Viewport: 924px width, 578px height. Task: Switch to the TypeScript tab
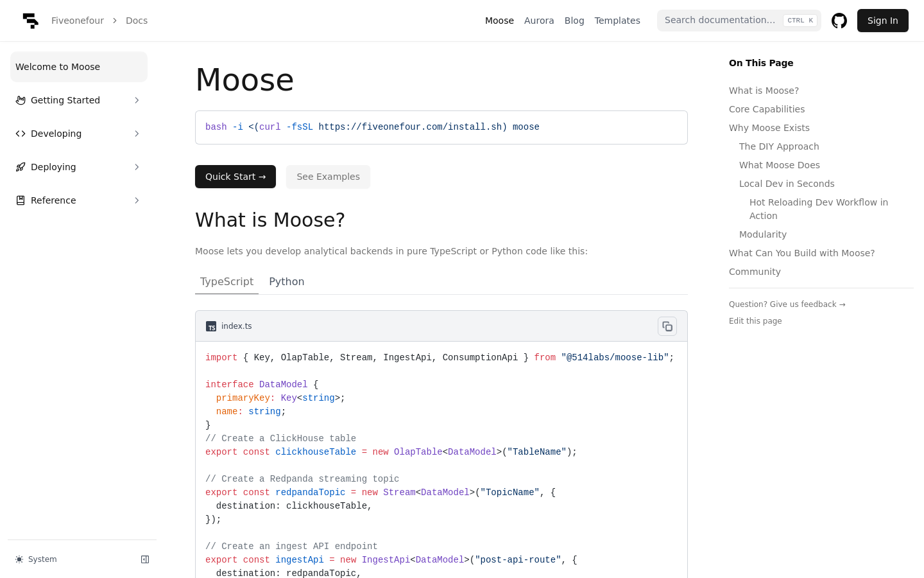click(227, 281)
